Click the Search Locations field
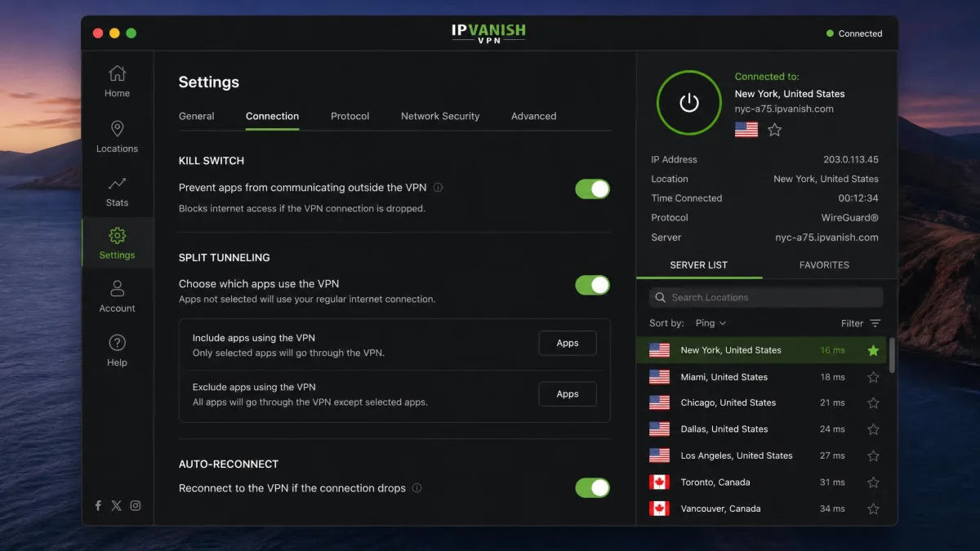Screen dimensions: 980x551 [766, 297]
